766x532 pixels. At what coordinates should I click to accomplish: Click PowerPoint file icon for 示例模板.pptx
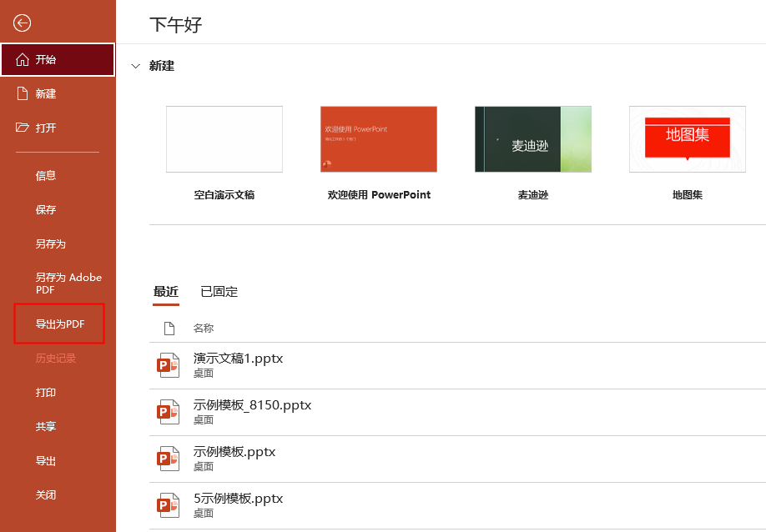click(x=168, y=459)
